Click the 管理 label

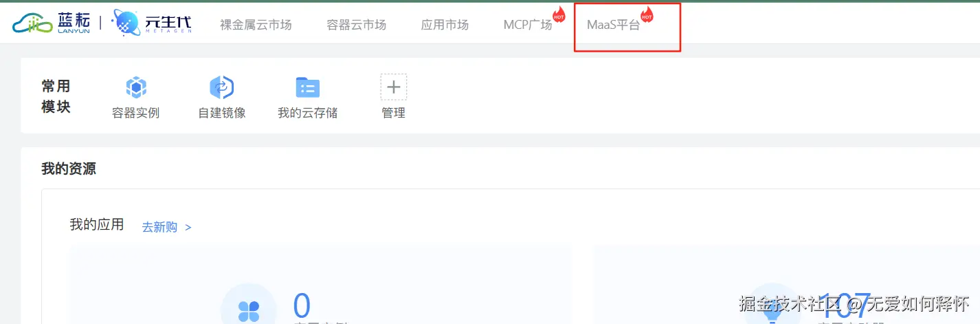394,113
